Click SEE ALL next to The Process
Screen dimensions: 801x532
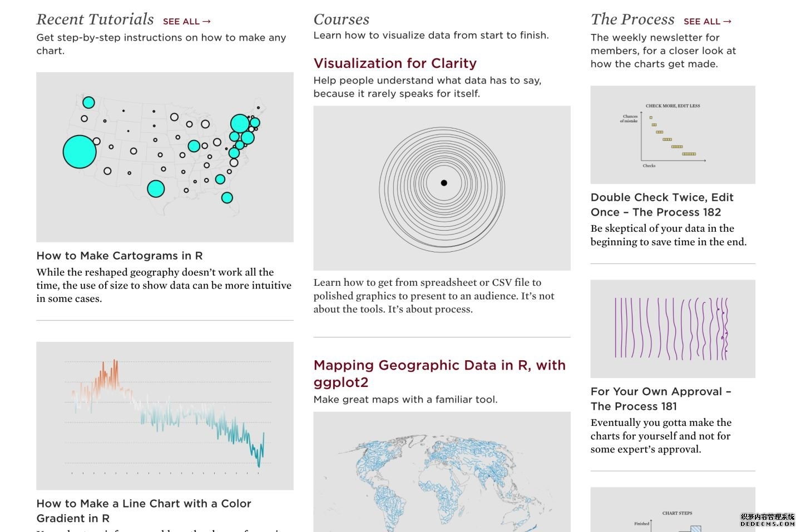(707, 22)
